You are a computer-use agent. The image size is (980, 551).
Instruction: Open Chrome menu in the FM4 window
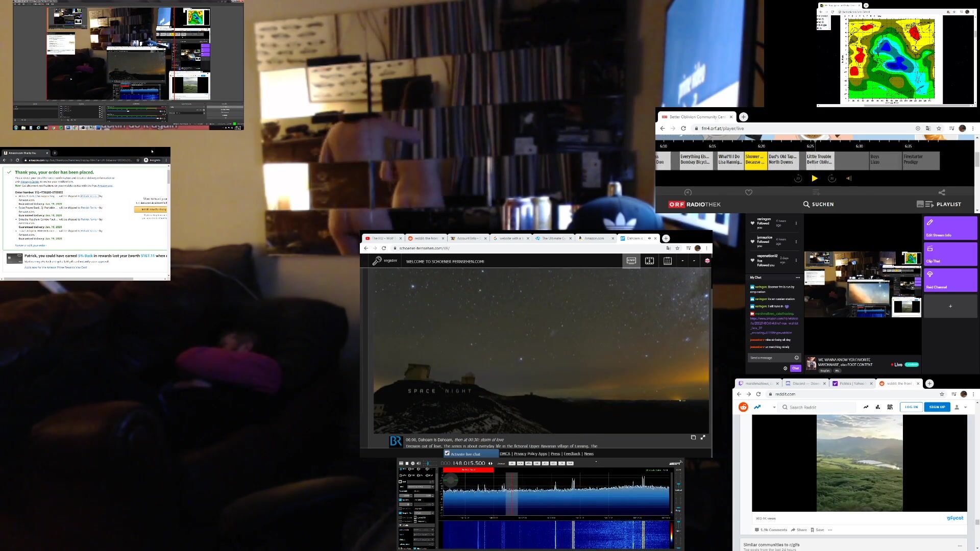tap(973, 129)
